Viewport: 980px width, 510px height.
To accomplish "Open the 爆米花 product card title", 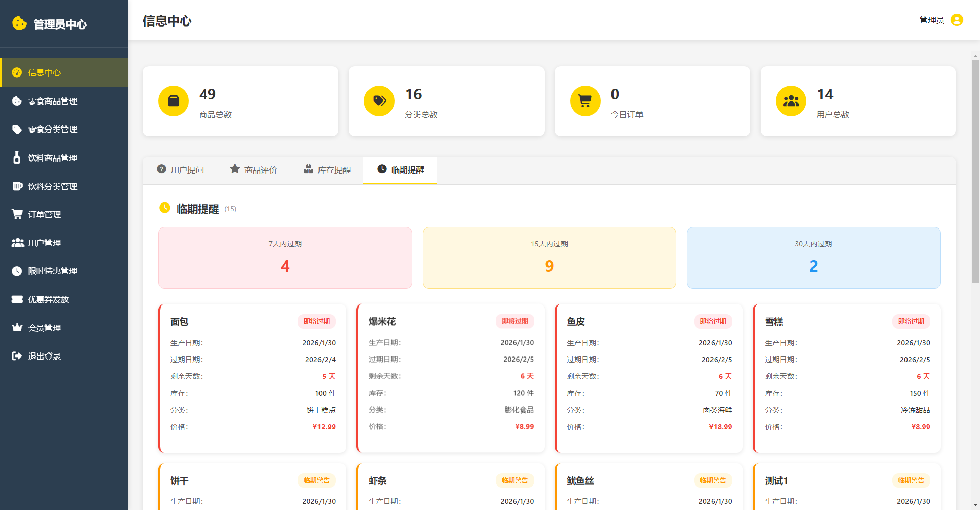I will coord(382,322).
